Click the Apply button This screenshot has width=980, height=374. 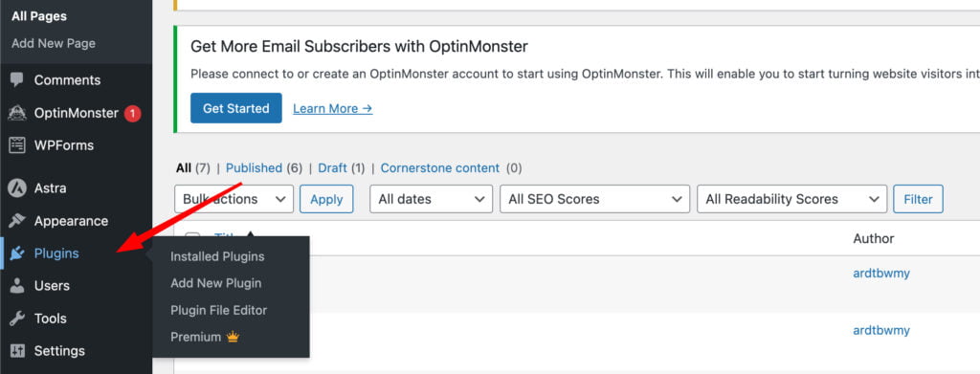click(326, 199)
